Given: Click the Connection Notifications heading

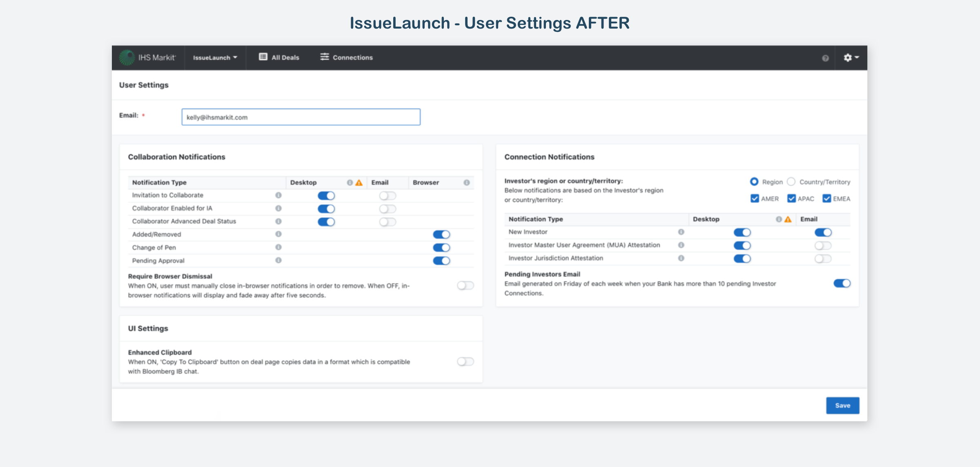Looking at the screenshot, I should pyautogui.click(x=549, y=157).
